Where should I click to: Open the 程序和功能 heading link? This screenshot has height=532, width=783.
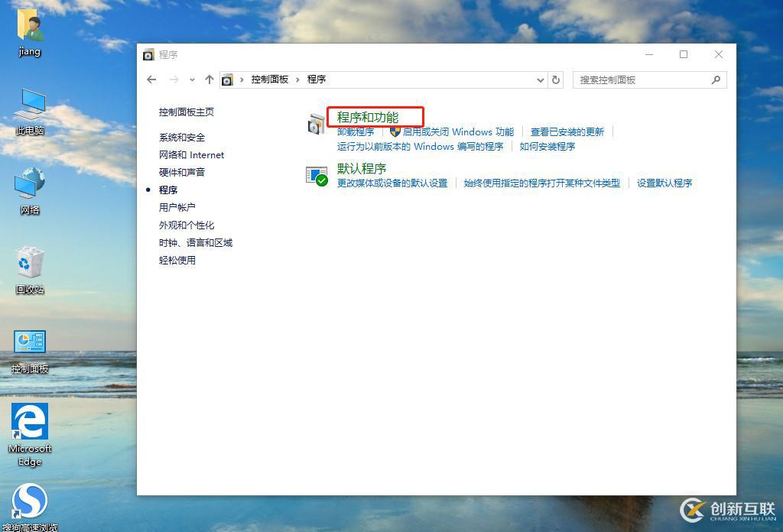(368, 117)
